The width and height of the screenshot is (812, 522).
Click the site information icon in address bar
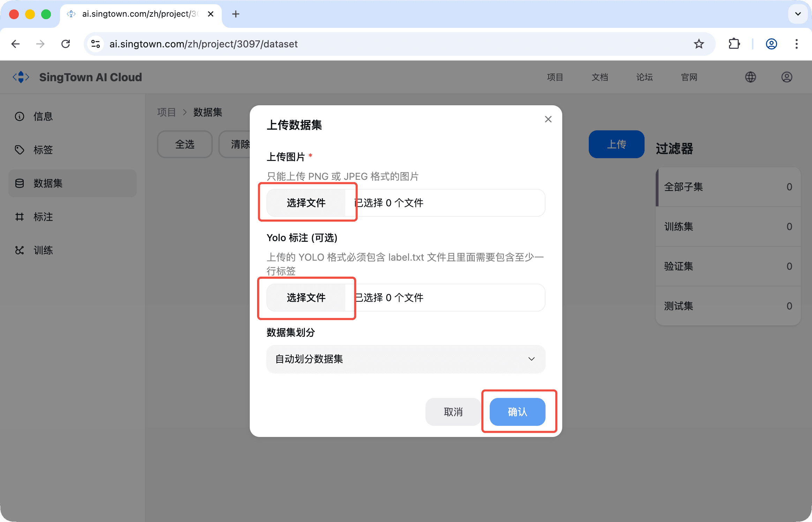pos(95,44)
